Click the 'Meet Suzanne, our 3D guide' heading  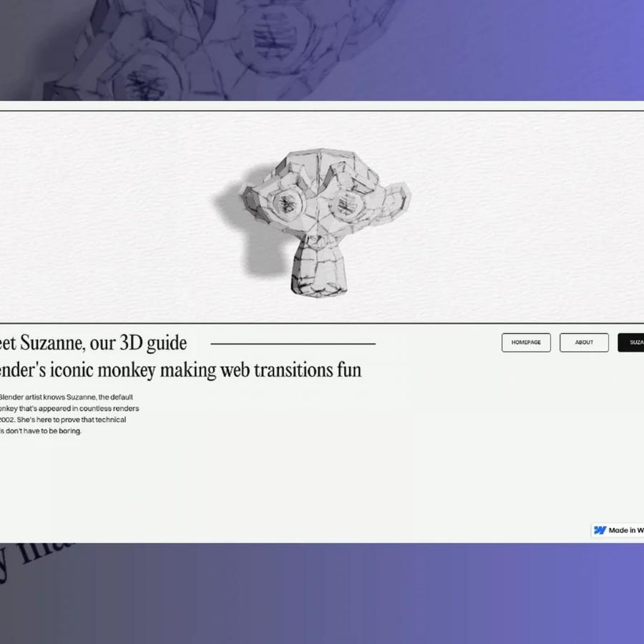pos(93,343)
